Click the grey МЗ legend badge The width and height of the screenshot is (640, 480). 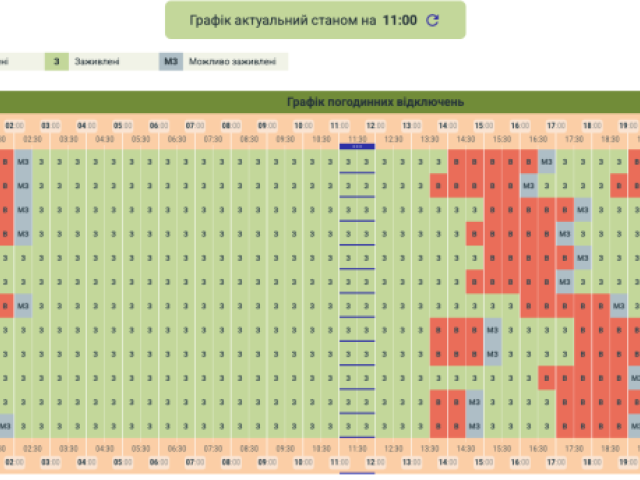(171, 61)
